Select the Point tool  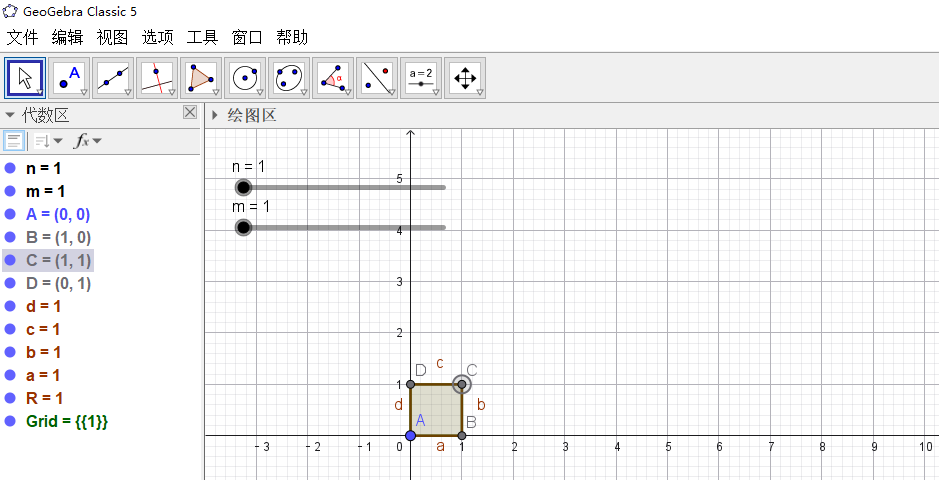click(x=70, y=77)
